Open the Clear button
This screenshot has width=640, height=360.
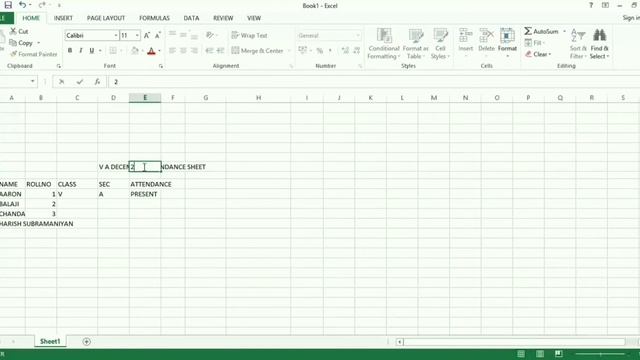[538, 54]
